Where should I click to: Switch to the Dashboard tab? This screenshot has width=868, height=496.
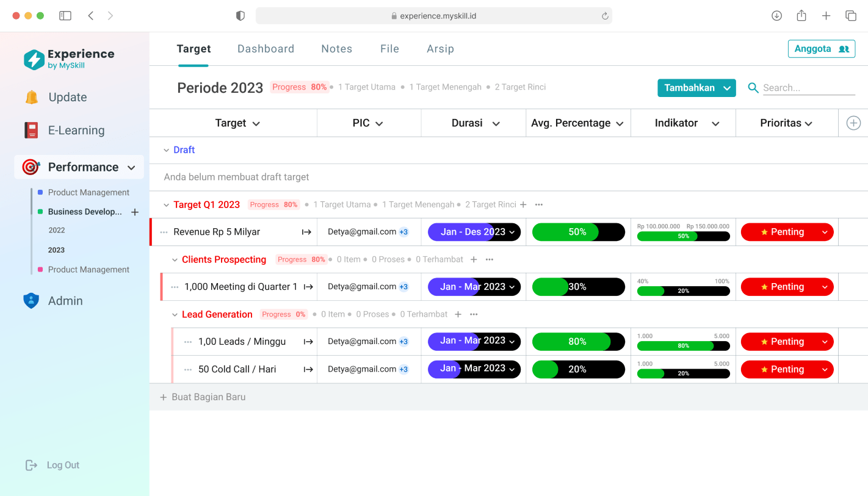pyautogui.click(x=266, y=48)
